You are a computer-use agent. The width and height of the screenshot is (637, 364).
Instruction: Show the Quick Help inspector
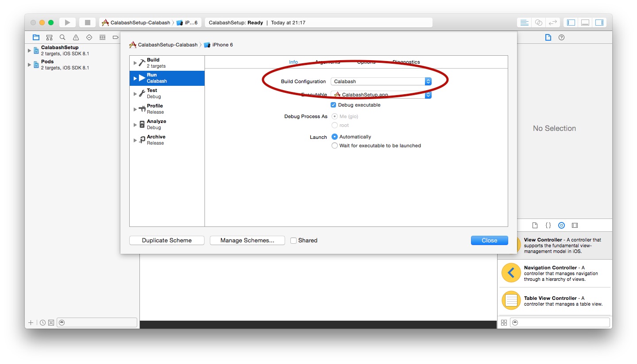(561, 38)
